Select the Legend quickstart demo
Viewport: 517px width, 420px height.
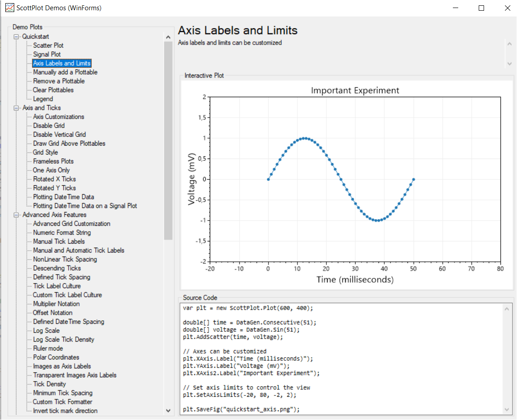(x=43, y=98)
